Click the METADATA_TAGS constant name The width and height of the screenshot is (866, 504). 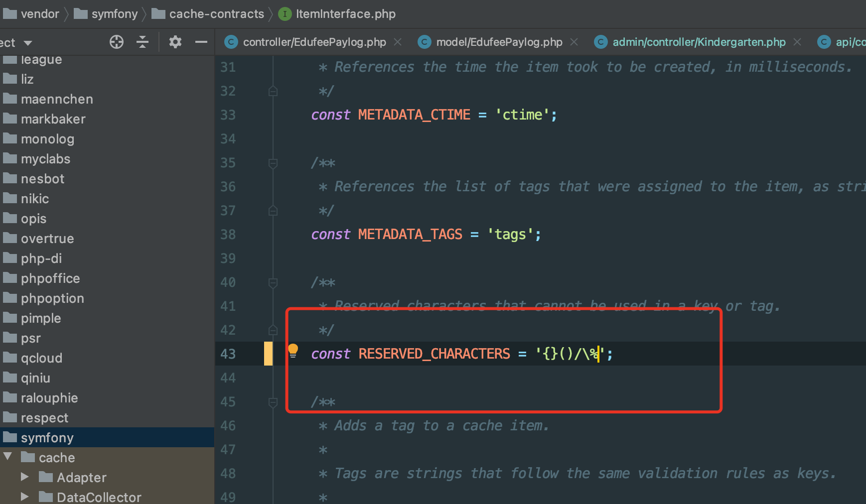tap(410, 234)
